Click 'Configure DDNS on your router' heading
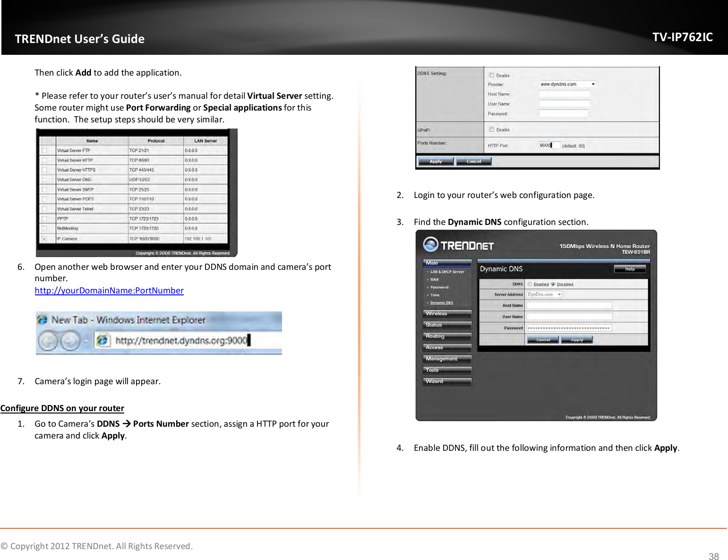This screenshot has height=560, width=728. click(x=62, y=408)
